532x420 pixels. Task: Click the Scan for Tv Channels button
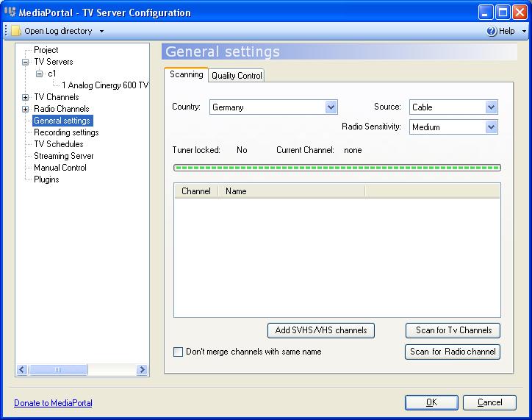pyautogui.click(x=453, y=330)
